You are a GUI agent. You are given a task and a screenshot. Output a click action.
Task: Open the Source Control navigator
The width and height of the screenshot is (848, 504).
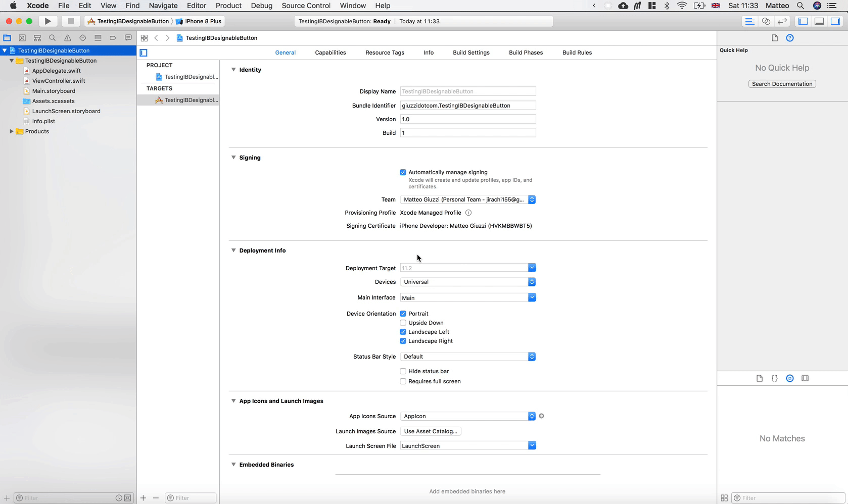[x=22, y=38]
